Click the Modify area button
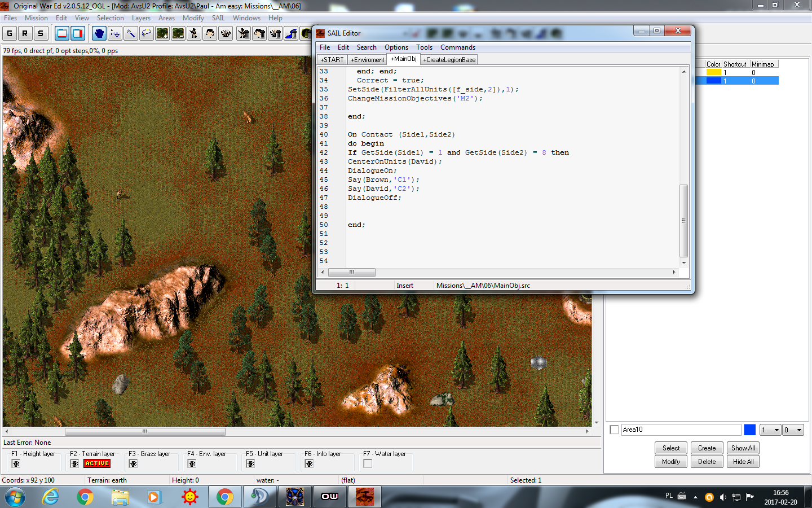This screenshot has width=812, height=508. coord(671,462)
